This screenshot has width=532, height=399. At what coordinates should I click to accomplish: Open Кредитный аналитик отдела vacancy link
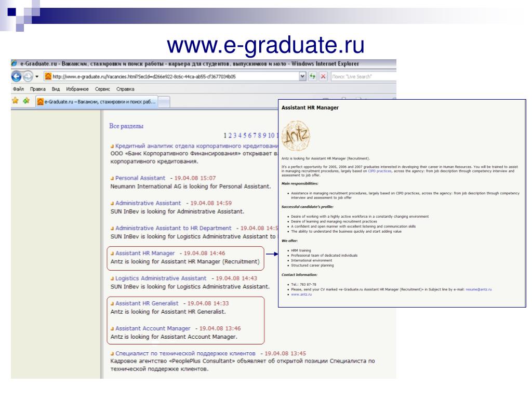196,146
